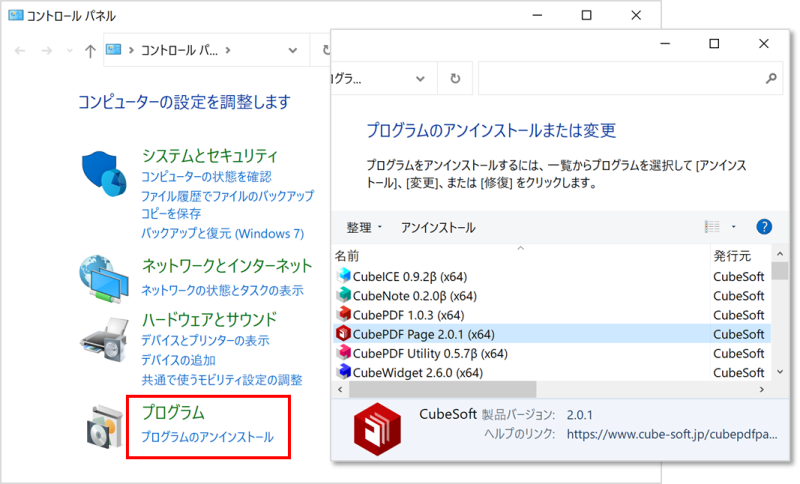Image resolution: width=800 pixels, height=484 pixels.
Task: Select the CubePDF 1.0.3 (x64) row
Action: click(552, 315)
